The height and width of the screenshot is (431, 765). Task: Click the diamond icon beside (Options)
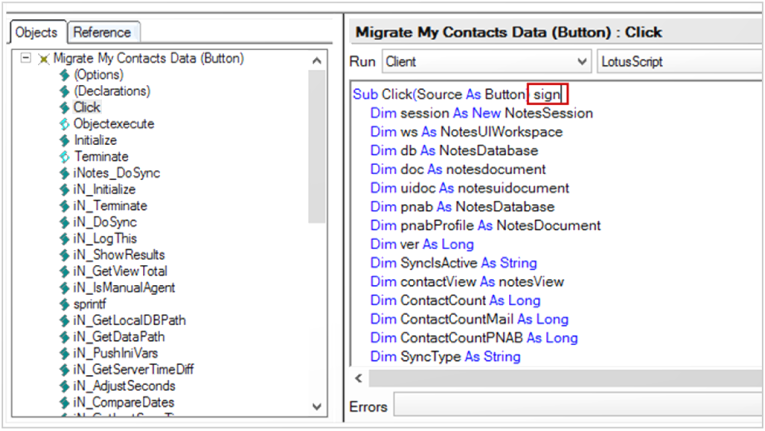(x=65, y=75)
